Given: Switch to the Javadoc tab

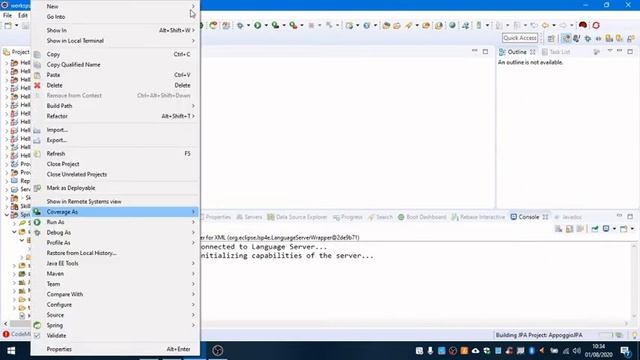Looking at the screenshot, I should pos(568,217).
